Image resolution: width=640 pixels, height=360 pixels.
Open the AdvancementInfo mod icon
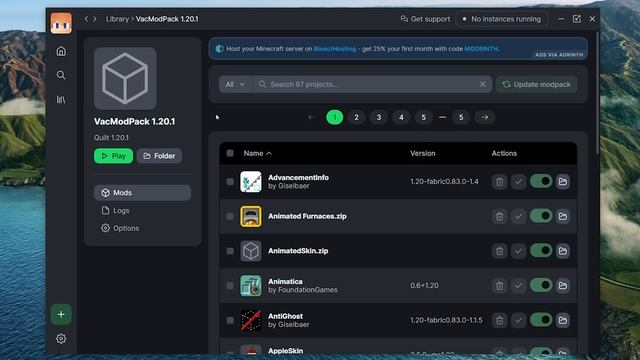pyautogui.click(x=251, y=182)
